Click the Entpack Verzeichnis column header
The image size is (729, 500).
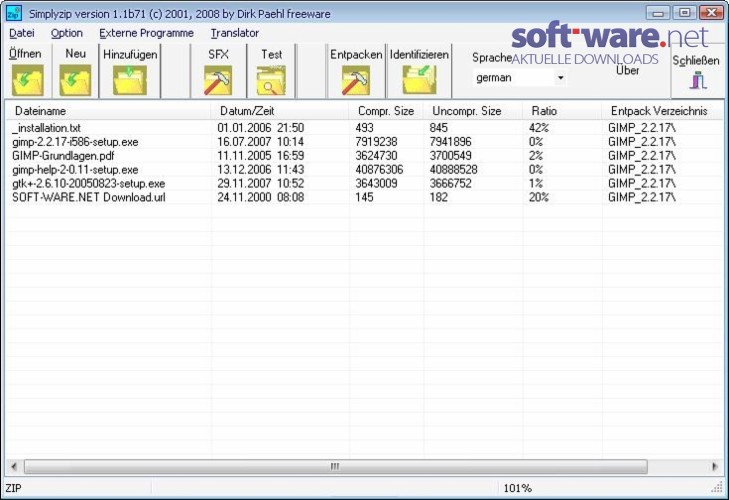pos(662,111)
